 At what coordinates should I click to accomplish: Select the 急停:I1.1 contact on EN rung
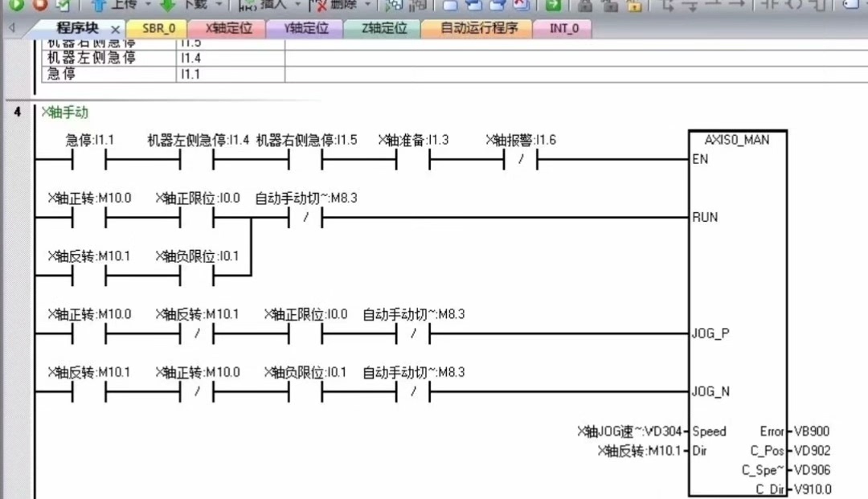coord(89,160)
